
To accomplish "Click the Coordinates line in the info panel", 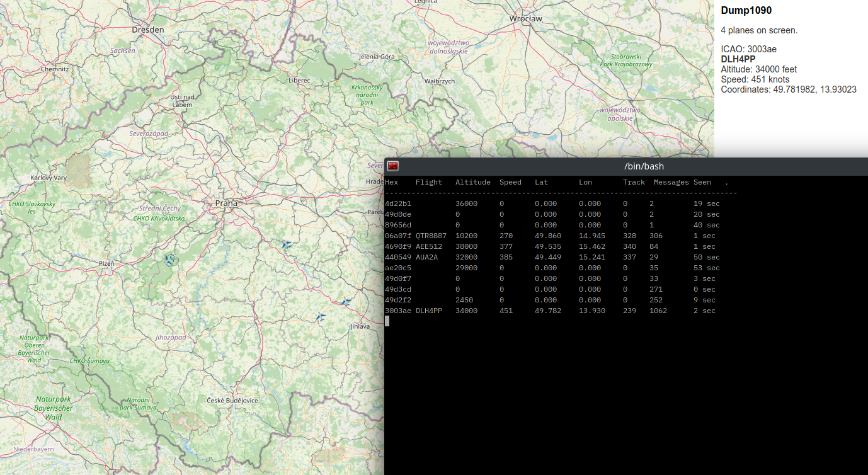I will pyautogui.click(x=788, y=89).
